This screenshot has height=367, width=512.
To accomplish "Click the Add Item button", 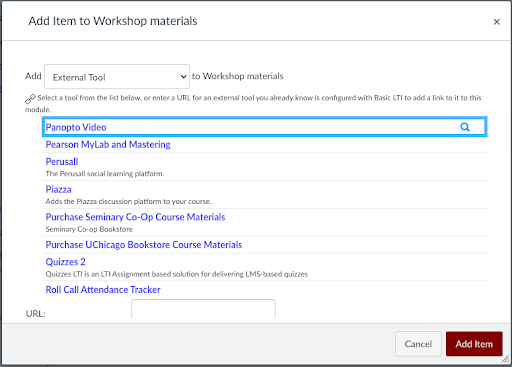I will click(x=474, y=344).
